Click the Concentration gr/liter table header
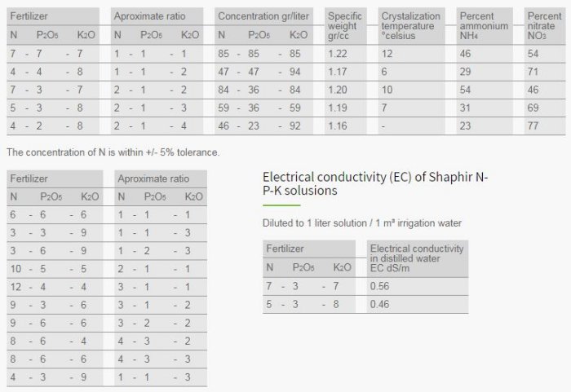The width and height of the screenshot is (571, 392). [260, 16]
